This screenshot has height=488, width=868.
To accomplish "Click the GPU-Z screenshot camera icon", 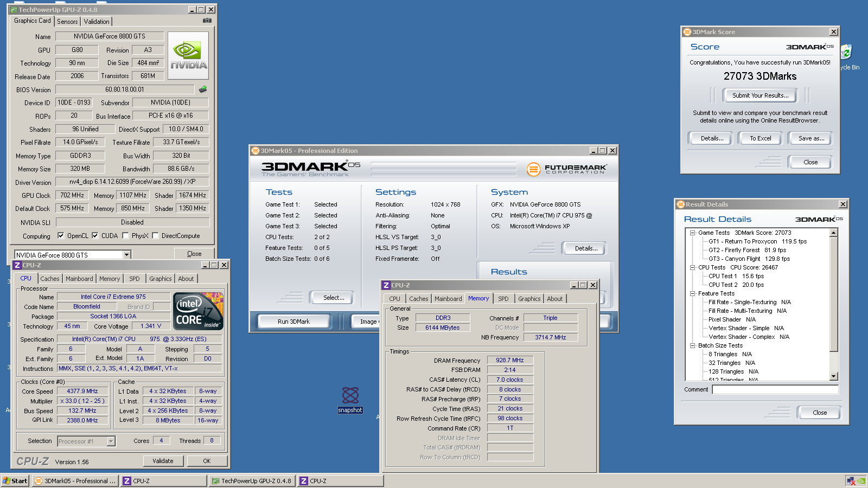I will click(207, 21).
